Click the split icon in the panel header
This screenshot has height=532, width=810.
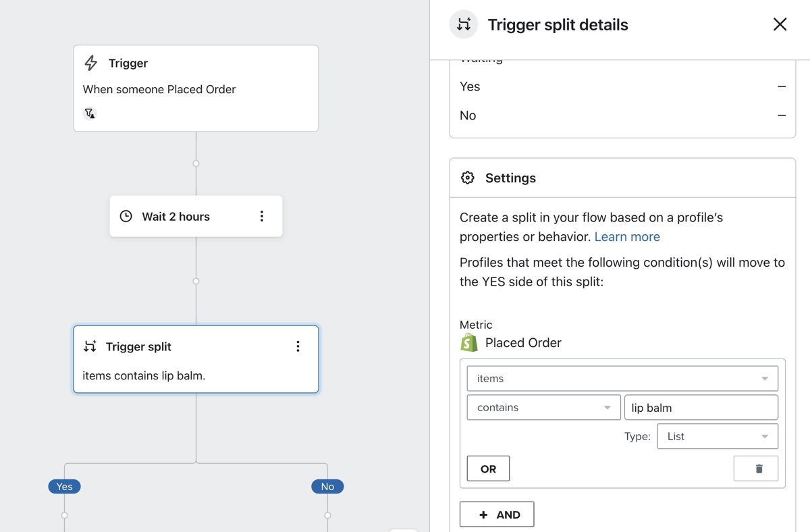[x=463, y=24]
